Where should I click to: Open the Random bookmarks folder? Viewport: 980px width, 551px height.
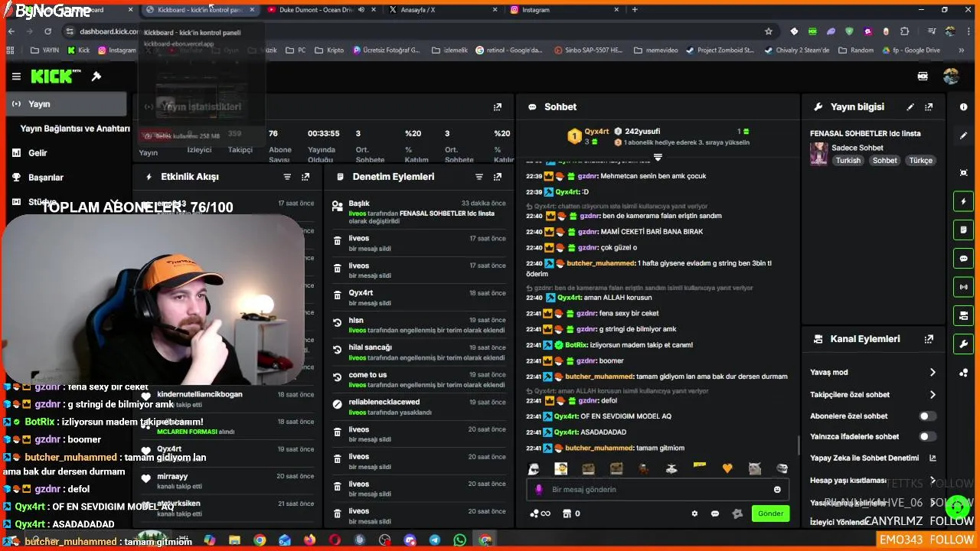[855, 50]
